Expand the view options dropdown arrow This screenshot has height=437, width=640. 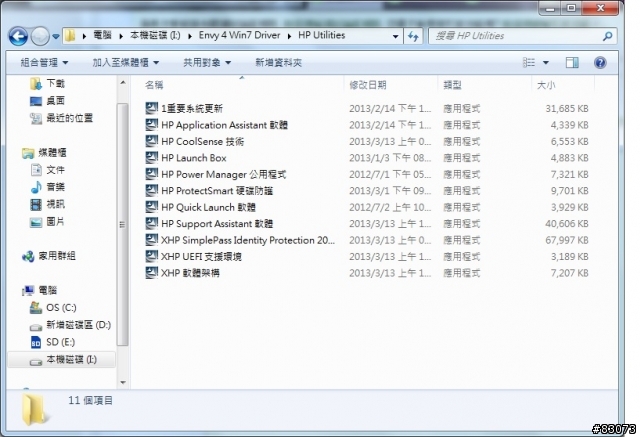pos(546,63)
